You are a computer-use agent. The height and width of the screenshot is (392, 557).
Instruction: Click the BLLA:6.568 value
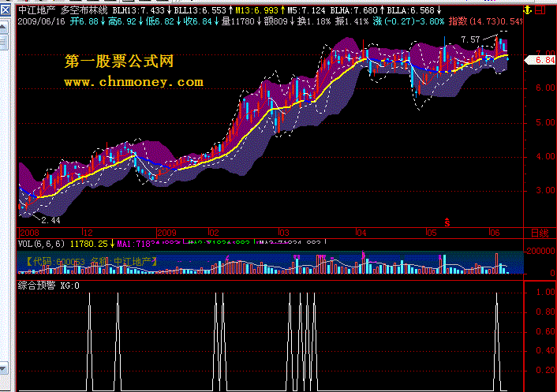[410, 10]
